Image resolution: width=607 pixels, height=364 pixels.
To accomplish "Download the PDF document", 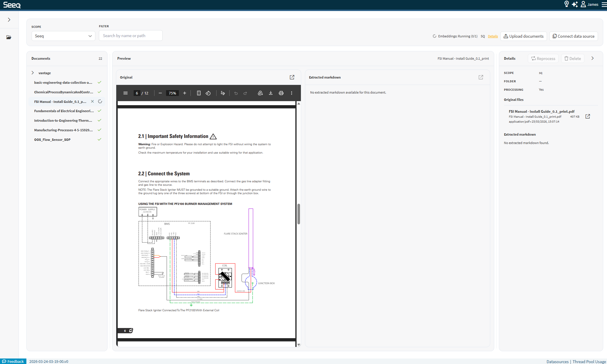I will (271, 93).
